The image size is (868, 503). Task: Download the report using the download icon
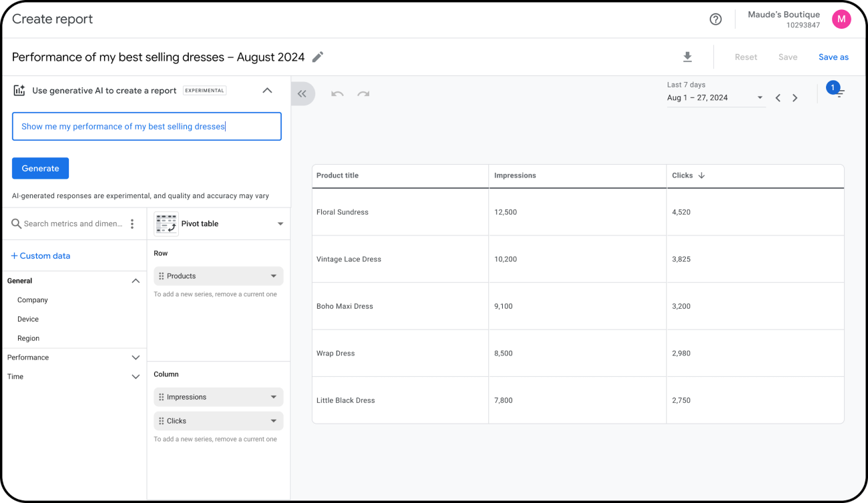(688, 57)
